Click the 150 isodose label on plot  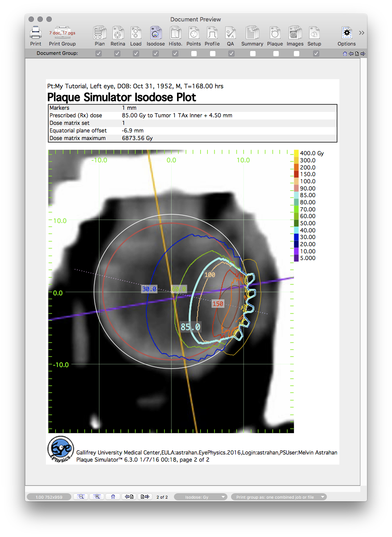[x=218, y=304]
